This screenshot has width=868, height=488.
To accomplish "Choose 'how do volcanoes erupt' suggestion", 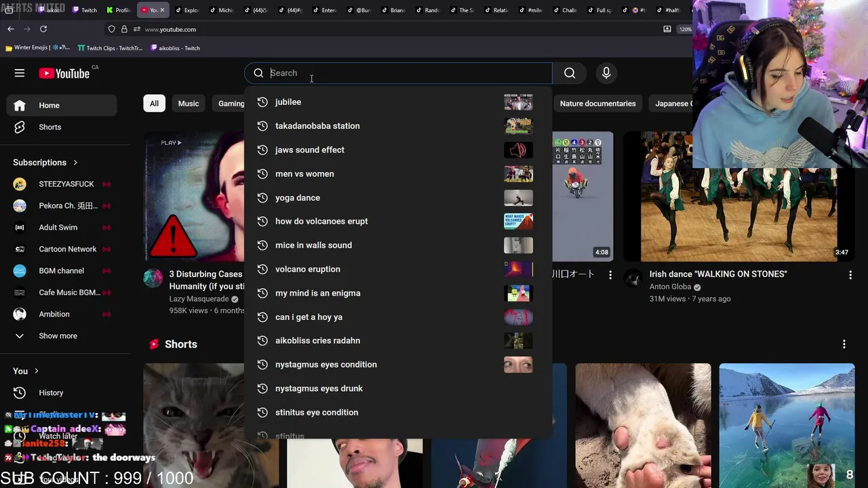I will click(398, 221).
